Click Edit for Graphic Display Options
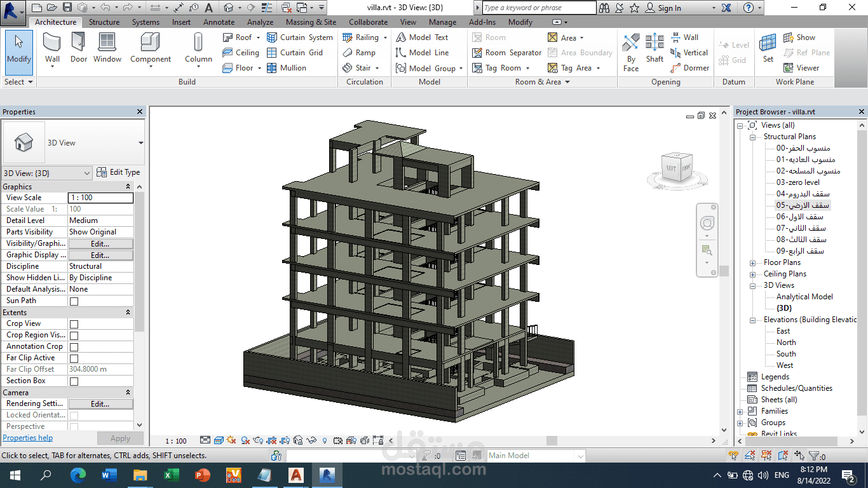The height and width of the screenshot is (488, 868). pyautogui.click(x=100, y=255)
